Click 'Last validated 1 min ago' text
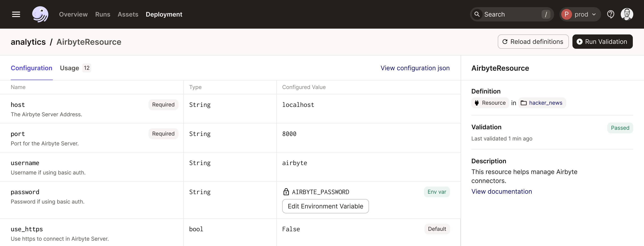This screenshot has height=246, width=644. point(502,138)
